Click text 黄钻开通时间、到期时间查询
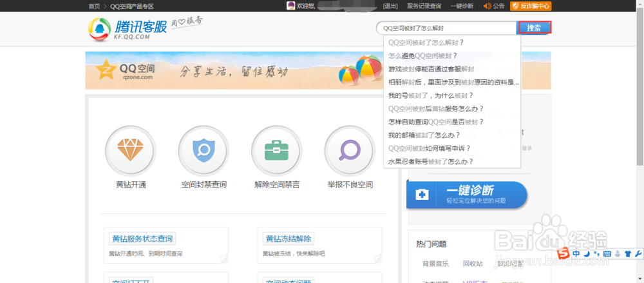 pos(146,254)
